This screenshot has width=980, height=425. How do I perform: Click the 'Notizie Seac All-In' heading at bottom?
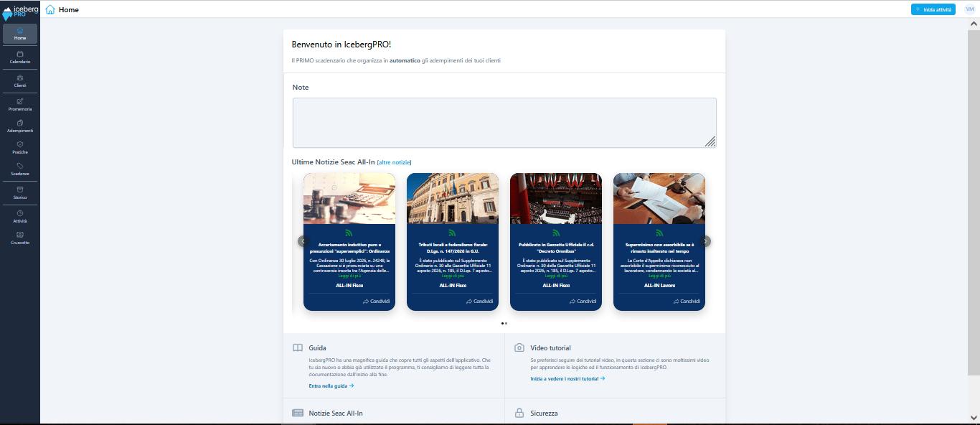click(336, 414)
